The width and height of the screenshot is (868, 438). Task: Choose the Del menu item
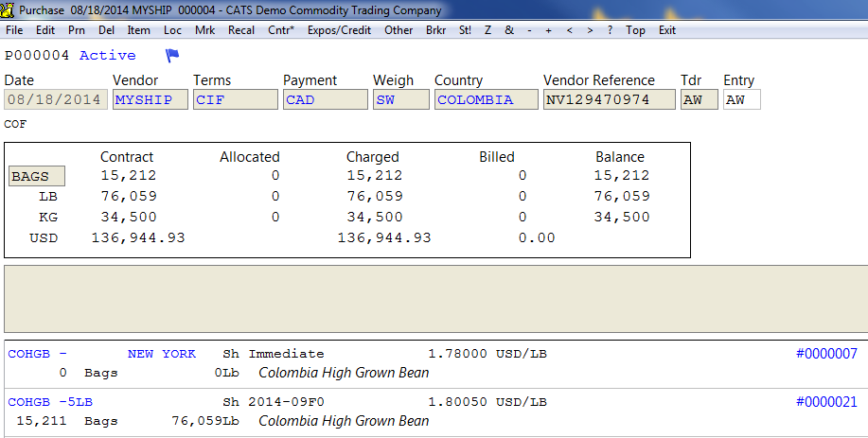click(x=106, y=30)
